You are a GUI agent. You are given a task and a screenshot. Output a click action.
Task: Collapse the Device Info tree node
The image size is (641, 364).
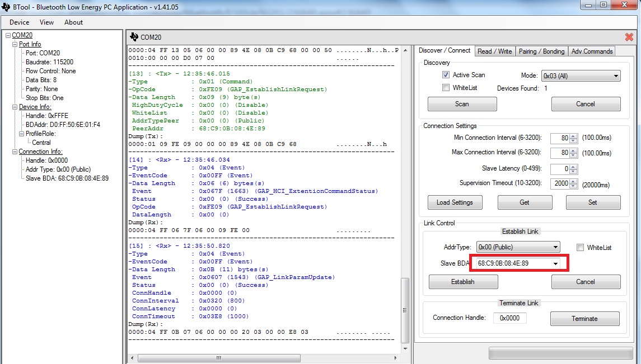(15, 107)
